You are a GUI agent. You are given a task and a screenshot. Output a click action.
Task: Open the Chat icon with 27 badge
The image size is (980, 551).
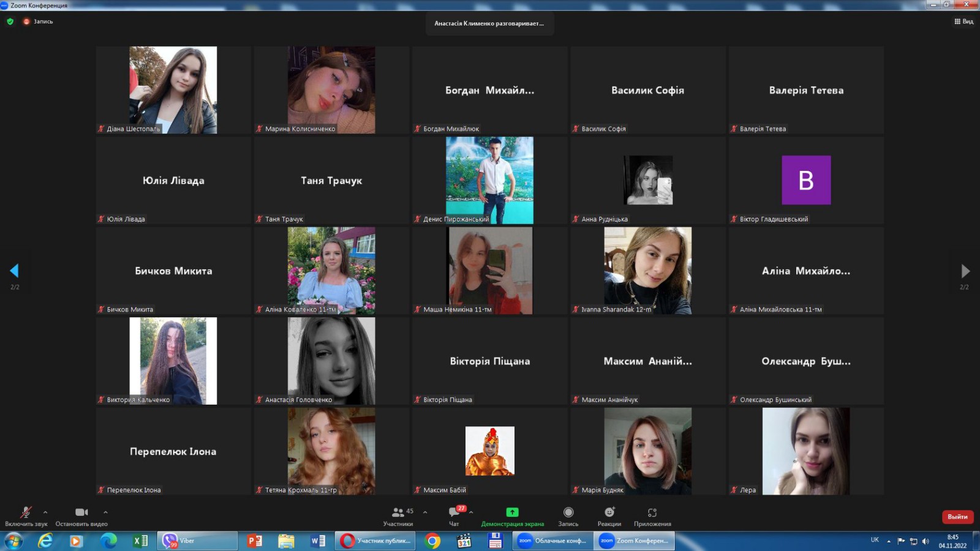click(454, 512)
